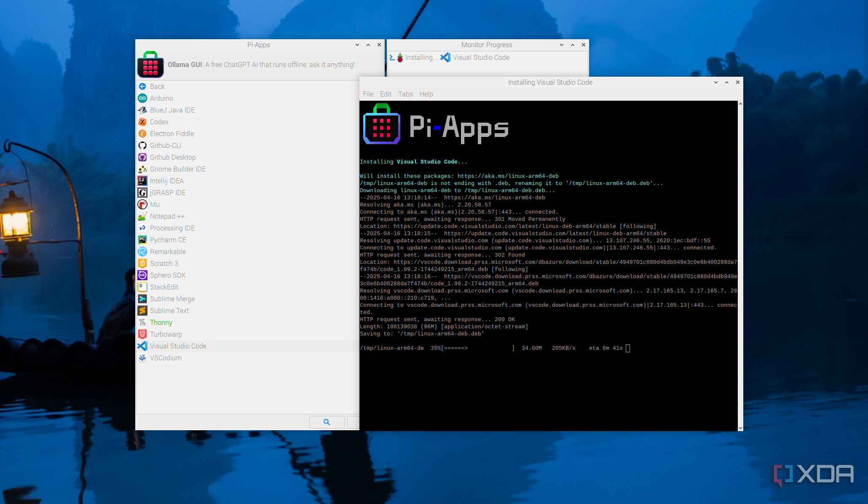Open the File menu in terminal

(368, 94)
